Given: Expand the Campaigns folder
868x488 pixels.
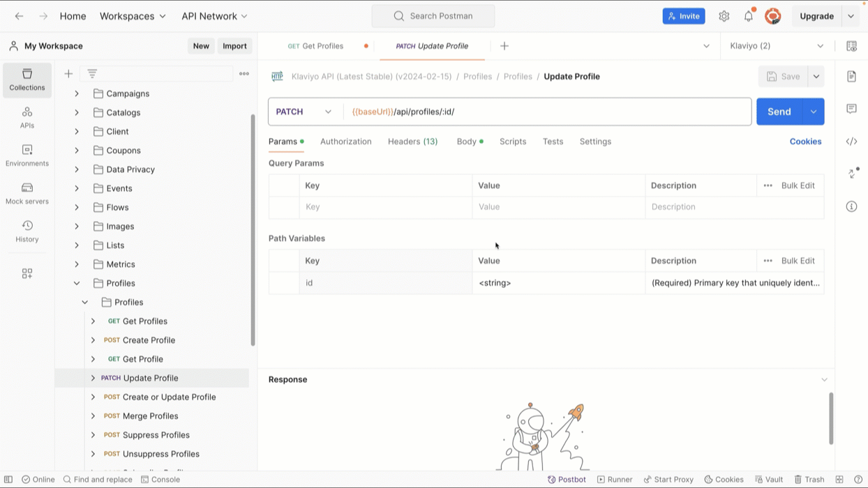Looking at the screenshot, I should click(77, 93).
